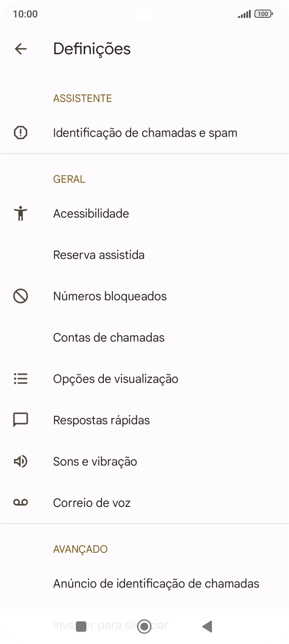
Task: Select Respostas rápidas entry
Action: (101, 420)
